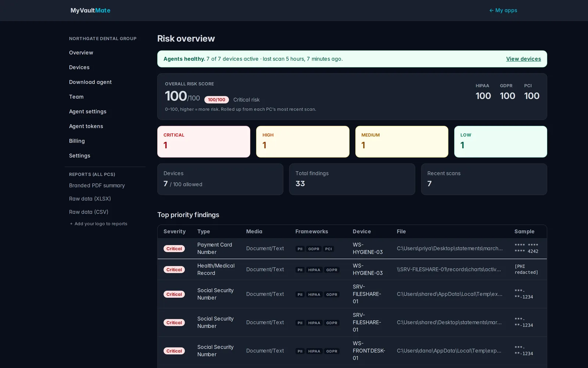Select the Health/Medical Record finding type
The image size is (588, 368).
click(x=216, y=269)
